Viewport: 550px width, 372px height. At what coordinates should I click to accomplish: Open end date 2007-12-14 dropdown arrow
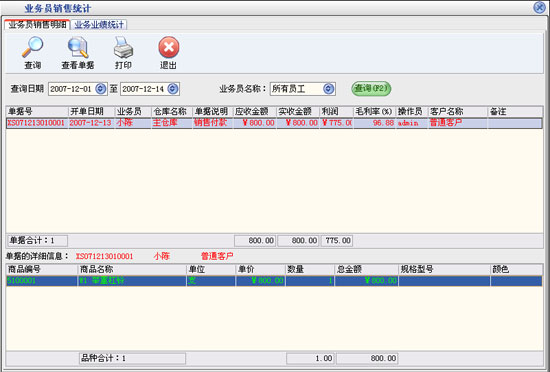click(173, 89)
